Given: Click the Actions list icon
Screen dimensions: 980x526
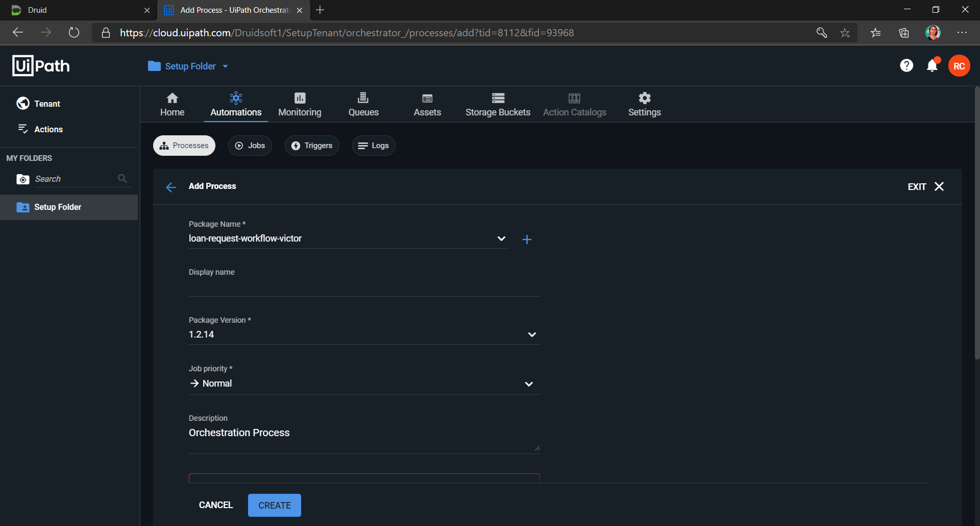Looking at the screenshot, I should tap(23, 129).
